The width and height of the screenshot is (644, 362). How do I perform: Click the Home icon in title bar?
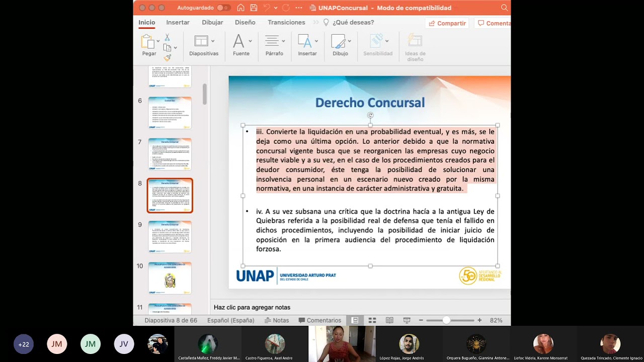[x=241, y=8]
